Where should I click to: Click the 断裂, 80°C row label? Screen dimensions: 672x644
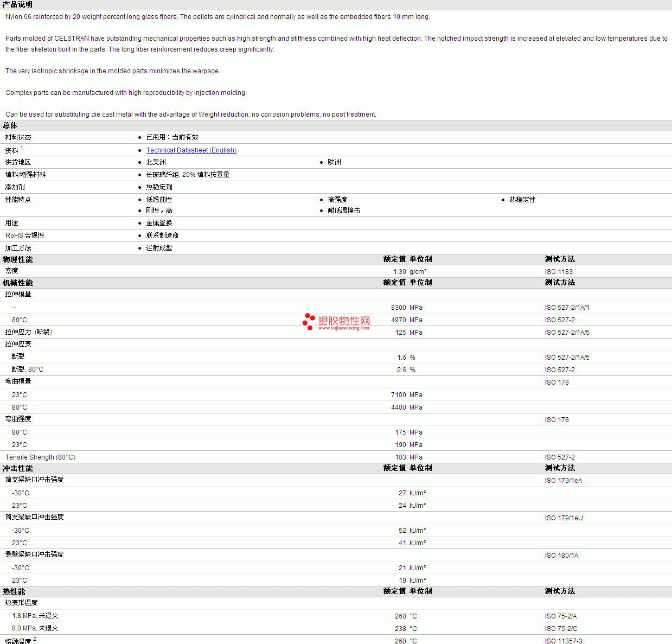pyautogui.click(x=28, y=369)
